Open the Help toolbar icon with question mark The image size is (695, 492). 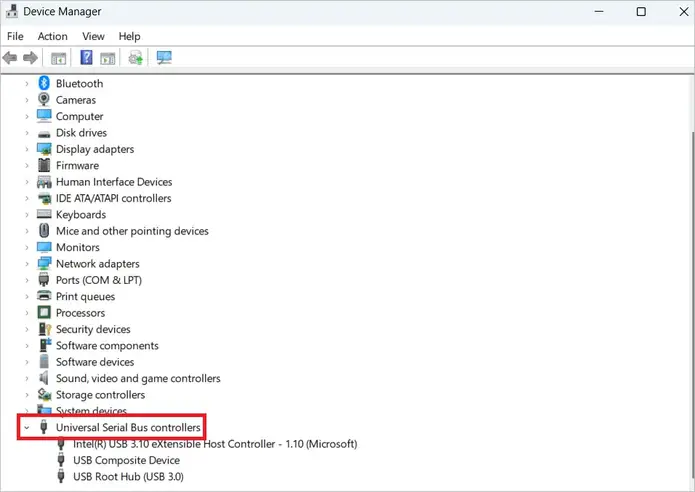86,57
